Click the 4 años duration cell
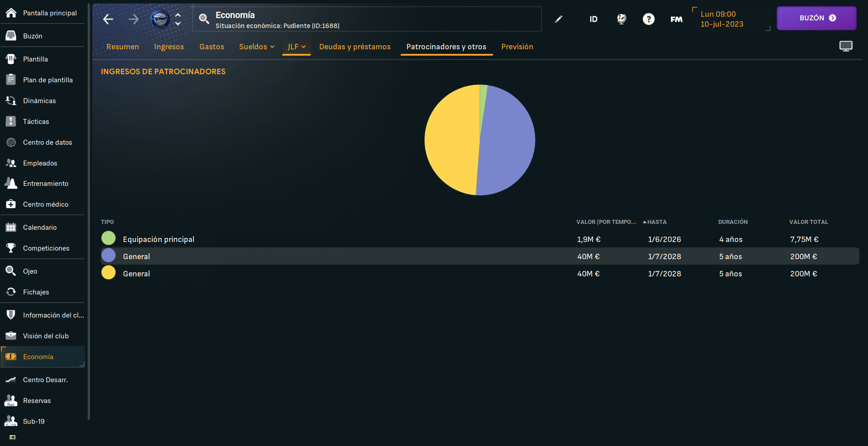Screen dimensions: 868x446 pos(731,239)
